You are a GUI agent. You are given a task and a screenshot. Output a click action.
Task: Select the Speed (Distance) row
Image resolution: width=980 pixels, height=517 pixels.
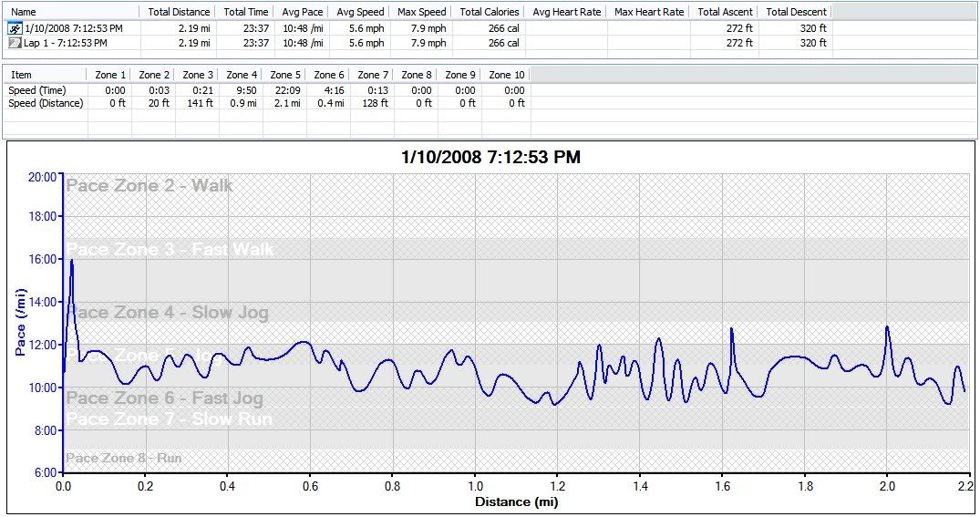pyautogui.click(x=46, y=103)
